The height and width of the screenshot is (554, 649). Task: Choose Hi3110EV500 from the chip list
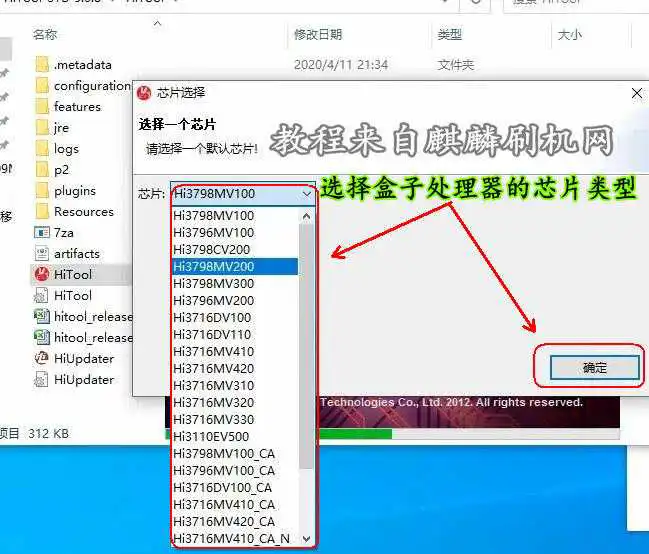tap(235, 436)
